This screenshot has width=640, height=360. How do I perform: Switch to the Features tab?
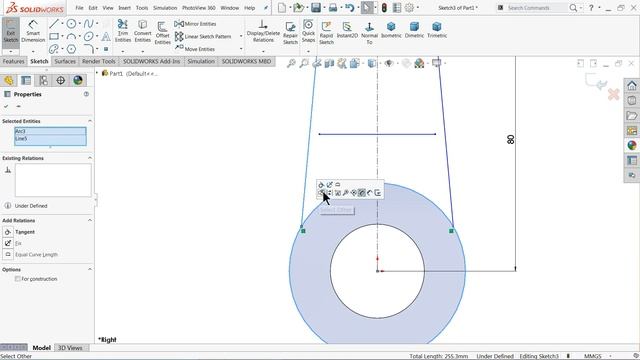pyautogui.click(x=13, y=61)
